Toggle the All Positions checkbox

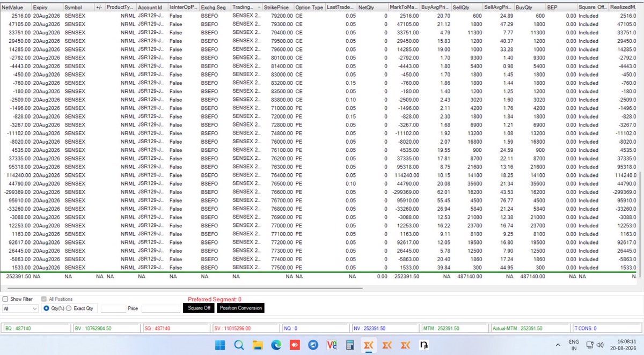(44, 299)
